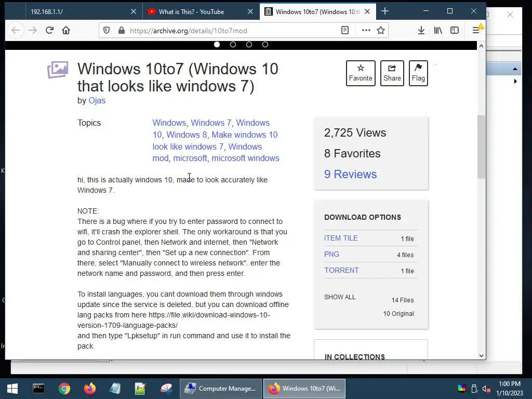Launch Google Chrome from taskbar

pos(64,389)
